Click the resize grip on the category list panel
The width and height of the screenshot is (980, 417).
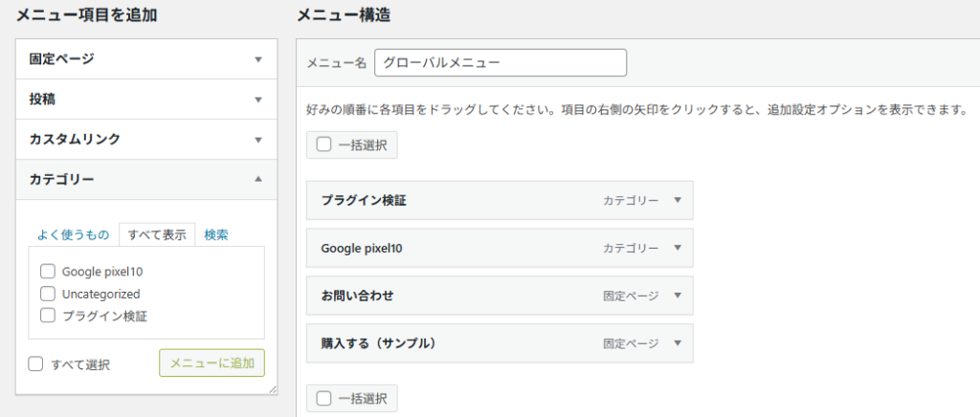[x=272, y=389]
